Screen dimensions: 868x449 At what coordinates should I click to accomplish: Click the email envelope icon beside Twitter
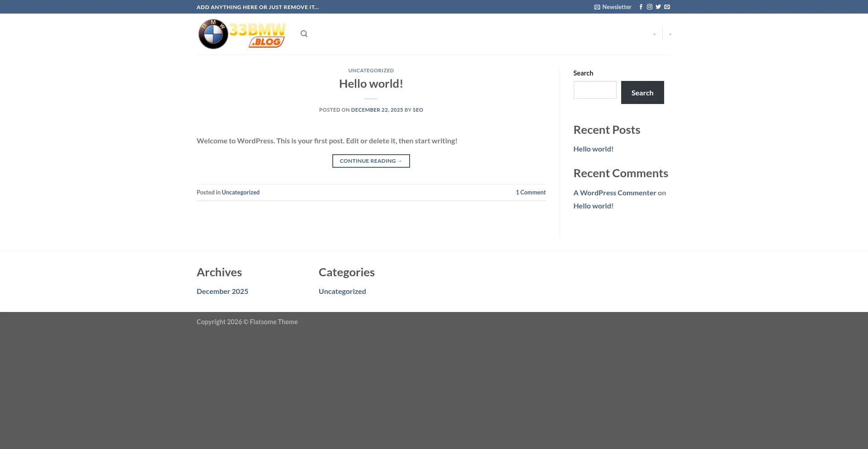[x=667, y=7]
